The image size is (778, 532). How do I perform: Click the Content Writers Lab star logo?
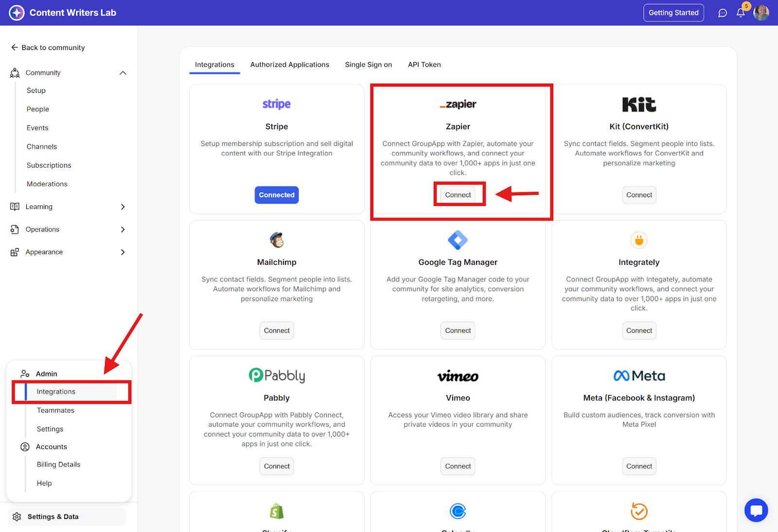[17, 13]
